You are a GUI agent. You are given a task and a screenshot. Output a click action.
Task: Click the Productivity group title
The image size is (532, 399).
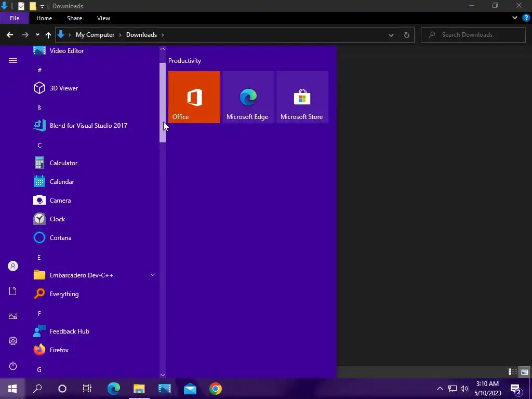click(x=184, y=61)
